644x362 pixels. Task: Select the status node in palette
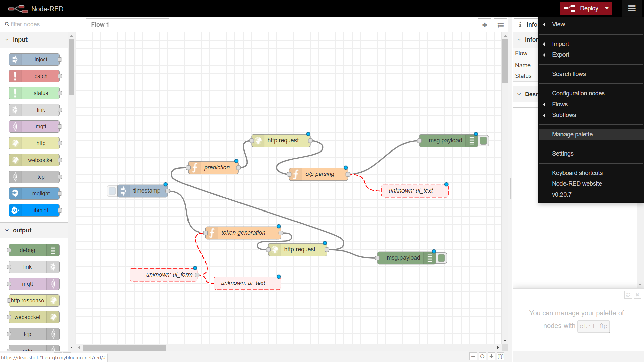coord(34,93)
